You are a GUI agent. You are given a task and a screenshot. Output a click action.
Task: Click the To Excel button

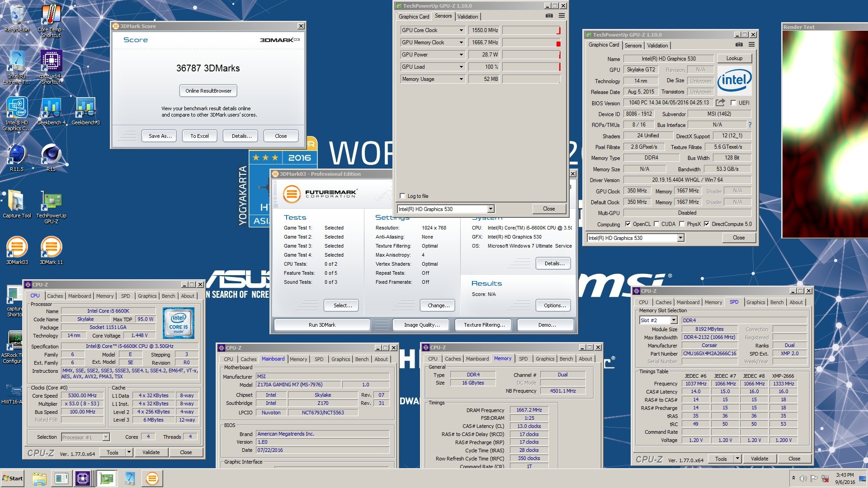[x=199, y=136]
